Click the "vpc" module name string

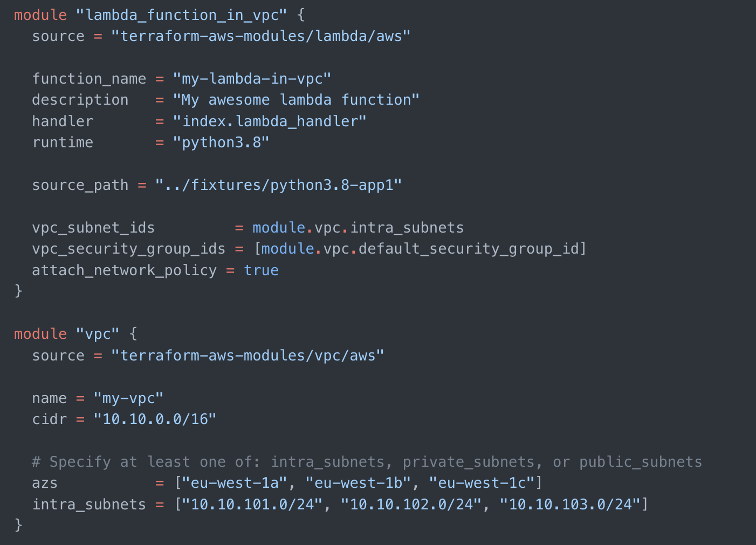(98, 334)
